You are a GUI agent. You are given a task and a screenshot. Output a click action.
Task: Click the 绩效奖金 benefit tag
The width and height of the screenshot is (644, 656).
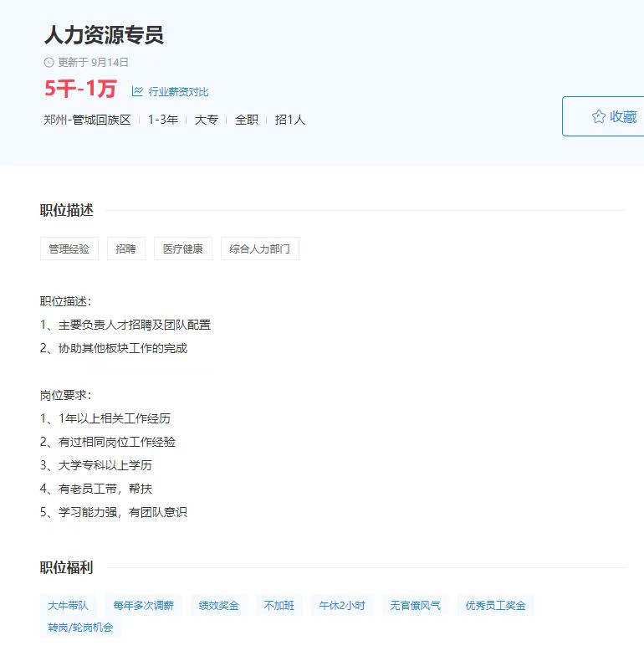coord(219,605)
